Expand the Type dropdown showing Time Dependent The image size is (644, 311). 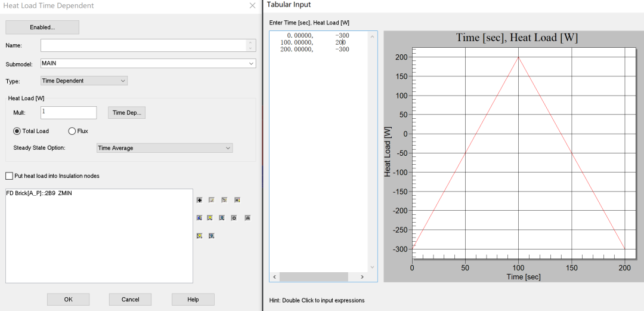point(84,81)
